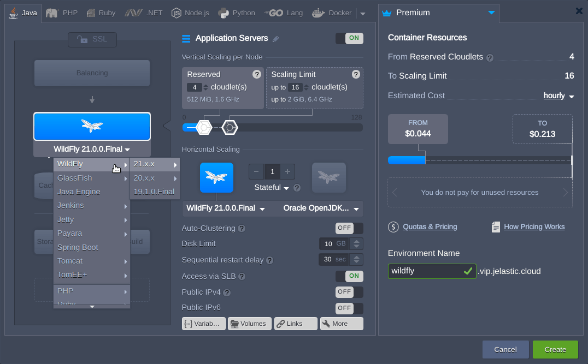Select version 19.1.0.Final
This screenshot has height=364, width=588.
coord(155,192)
